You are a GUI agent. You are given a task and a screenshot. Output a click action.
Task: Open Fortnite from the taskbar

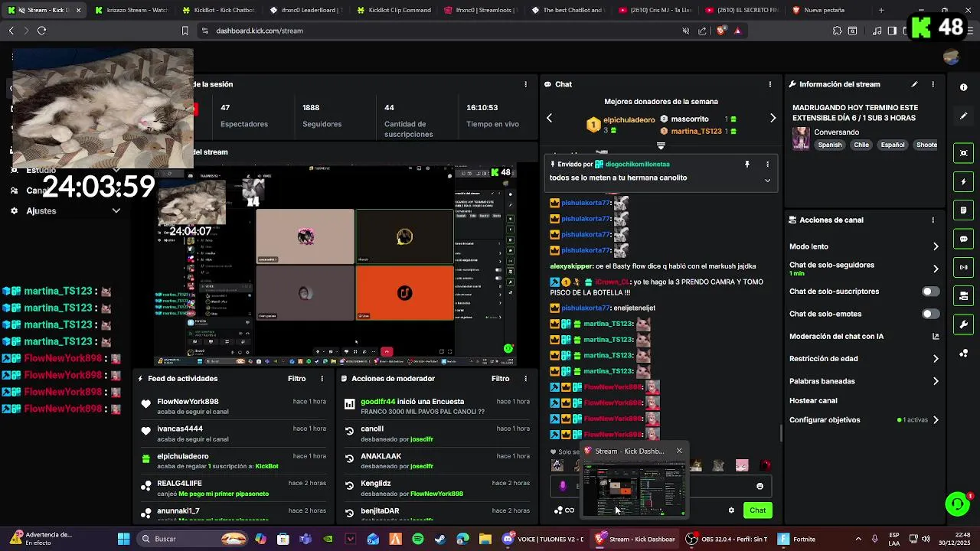tap(796, 539)
